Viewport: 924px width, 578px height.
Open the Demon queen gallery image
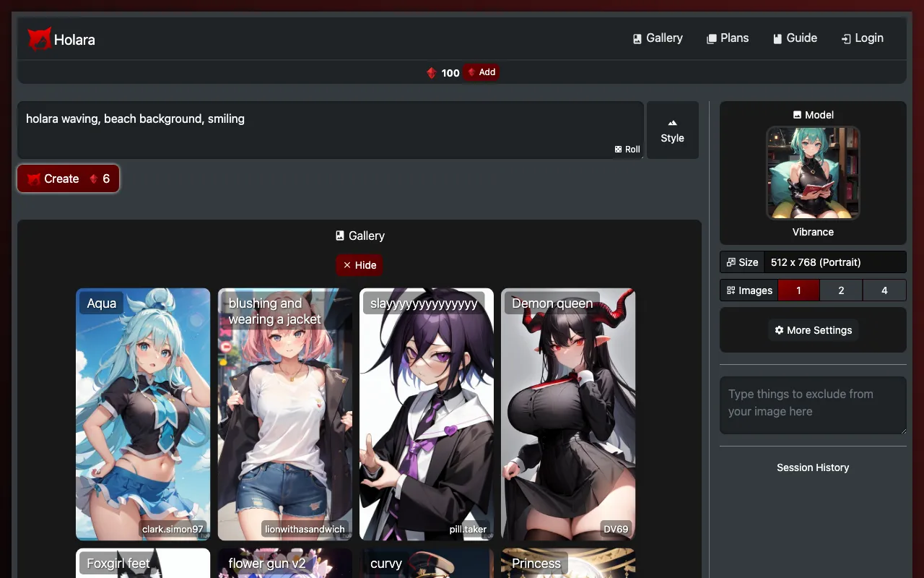(x=568, y=414)
